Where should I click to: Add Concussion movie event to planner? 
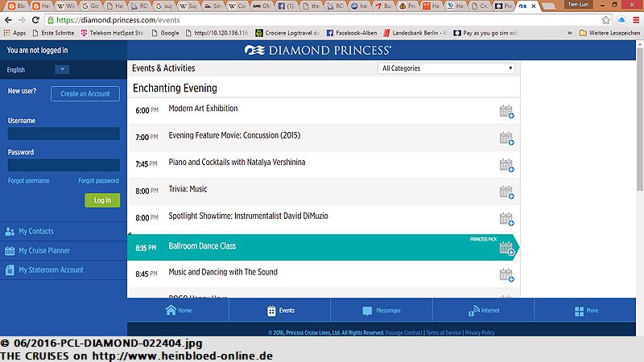tap(506, 138)
